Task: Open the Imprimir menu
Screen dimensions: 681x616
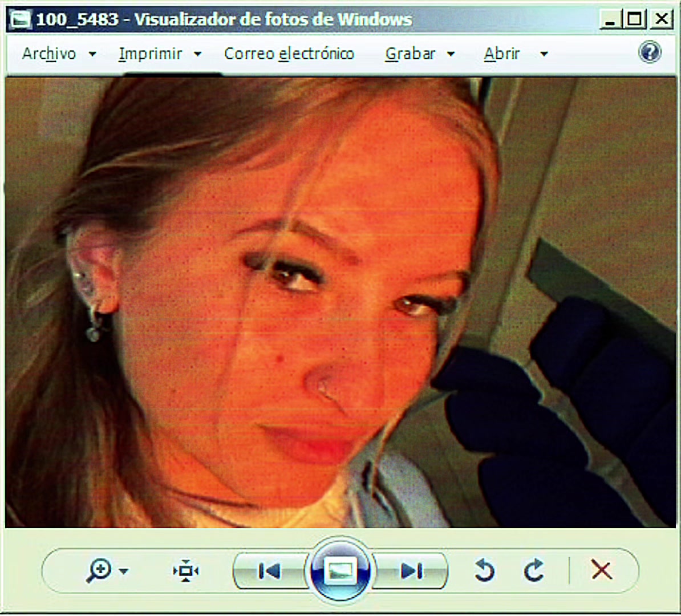Action: (150, 54)
